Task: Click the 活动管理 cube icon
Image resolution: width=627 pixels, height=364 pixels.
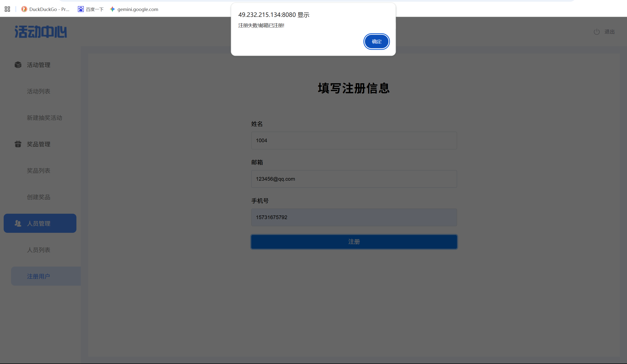Action: click(x=18, y=65)
